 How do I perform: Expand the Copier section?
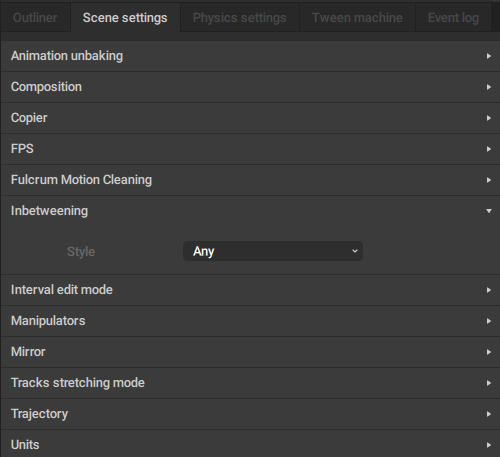[x=250, y=118]
